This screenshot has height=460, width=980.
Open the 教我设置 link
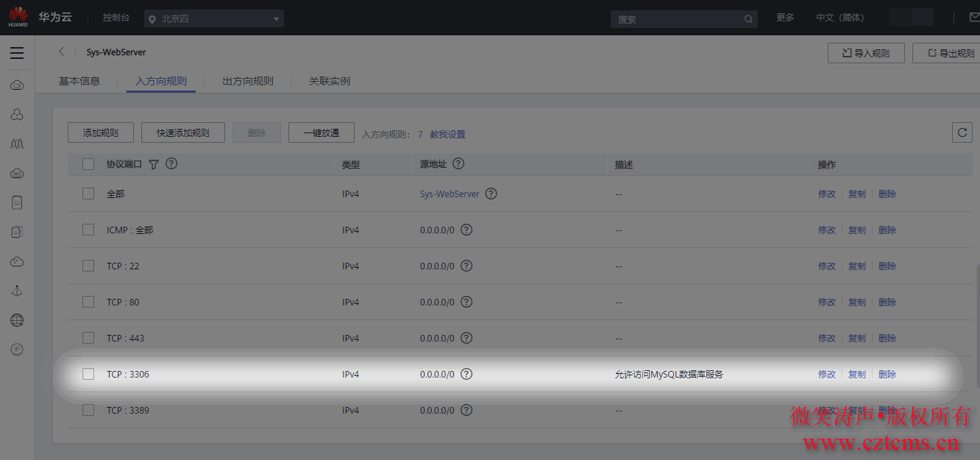pos(448,134)
